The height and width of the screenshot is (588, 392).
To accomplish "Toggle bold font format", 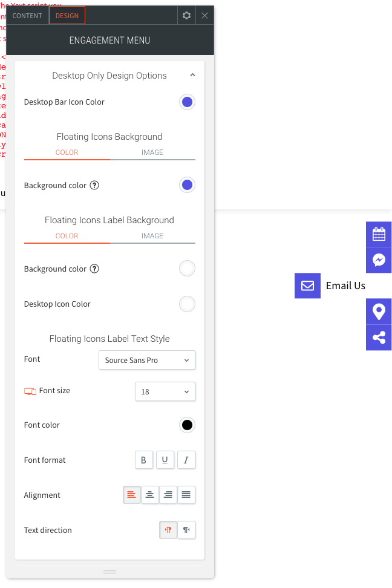I will tap(143, 460).
